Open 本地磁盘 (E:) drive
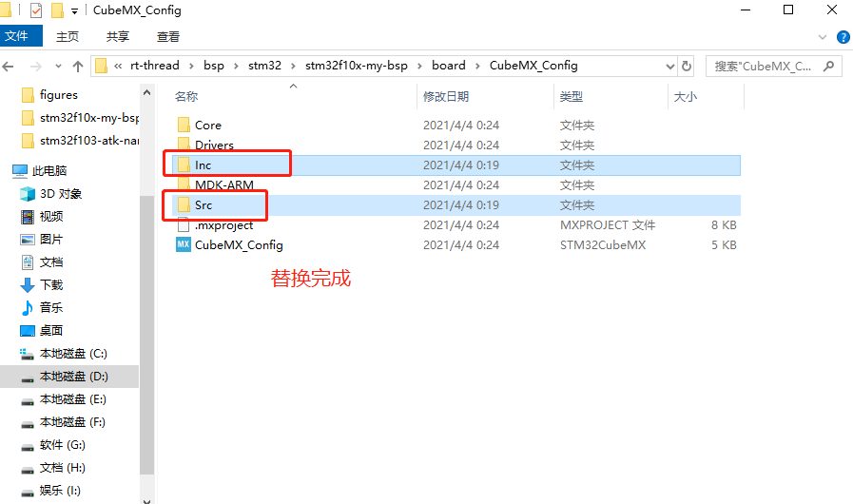The height and width of the screenshot is (504, 853). [73, 399]
